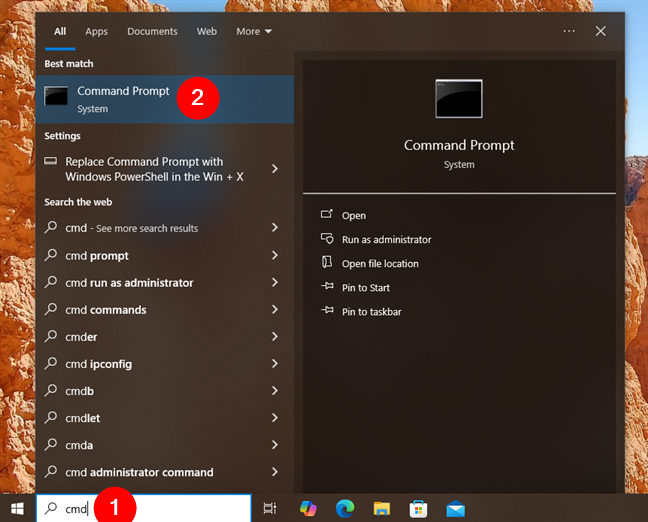Expand chevron beside 'cmd ipconfig'
This screenshot has width=648, height=522.
point(275,363)
